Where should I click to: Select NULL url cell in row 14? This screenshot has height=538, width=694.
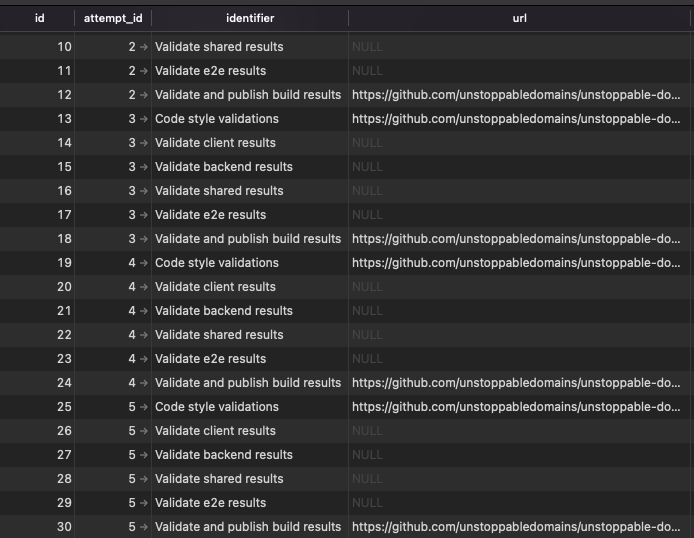click(x=368, y=143)
